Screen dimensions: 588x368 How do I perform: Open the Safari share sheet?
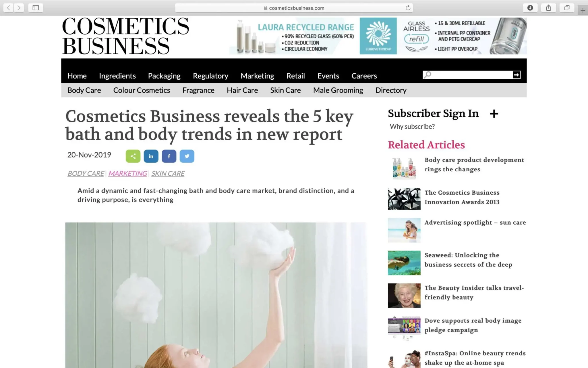(548, 8)
